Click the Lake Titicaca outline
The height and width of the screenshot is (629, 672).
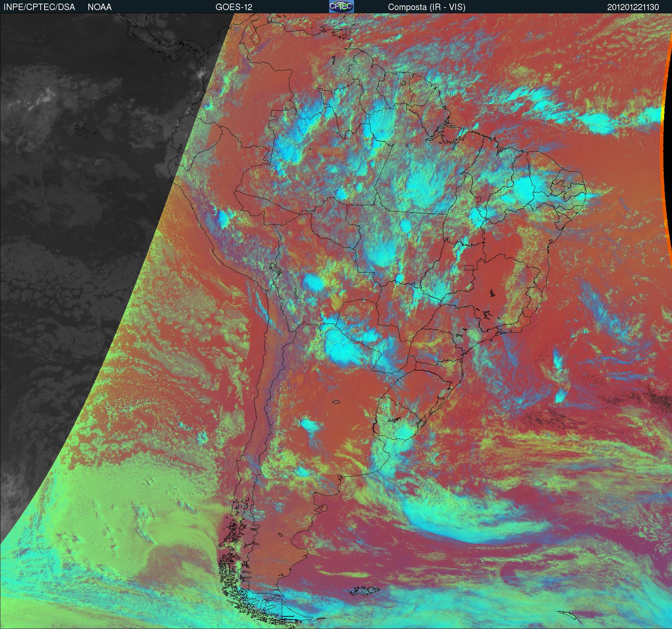(275, 268)
